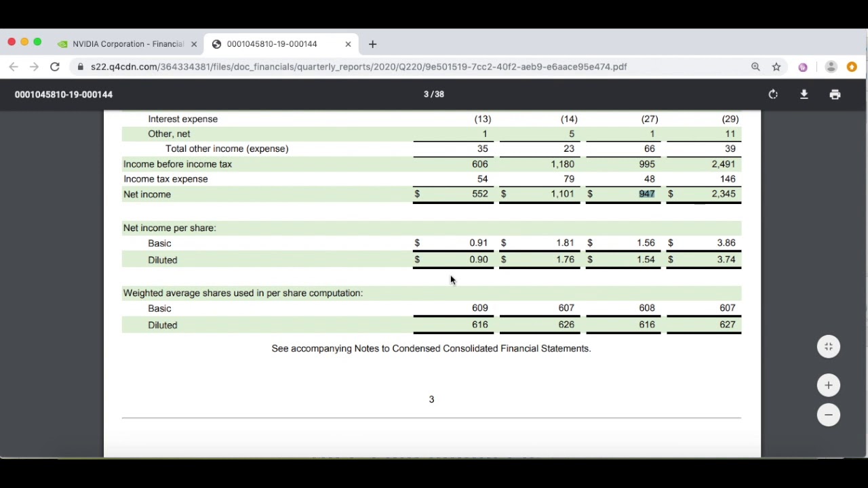Click the 'Other, net' label
This screenshot has width=868, height=488.
coord(169,134)
